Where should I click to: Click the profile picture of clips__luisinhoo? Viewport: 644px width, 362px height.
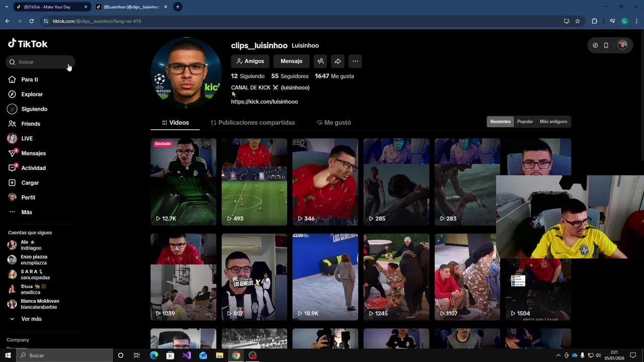point(186,72)
